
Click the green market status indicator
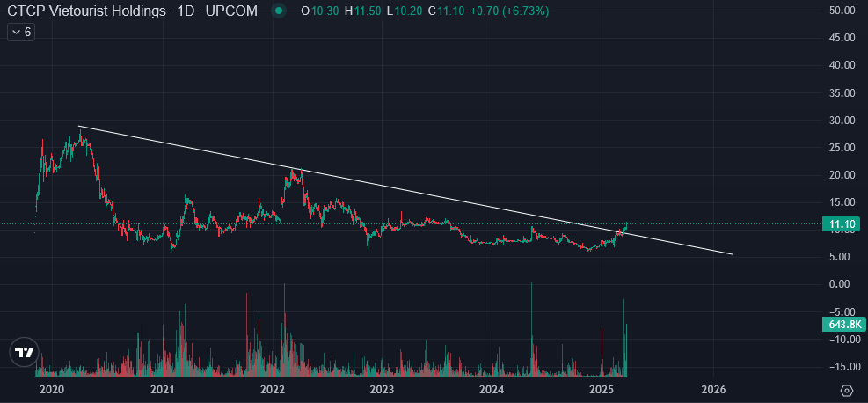coord(279,11)
